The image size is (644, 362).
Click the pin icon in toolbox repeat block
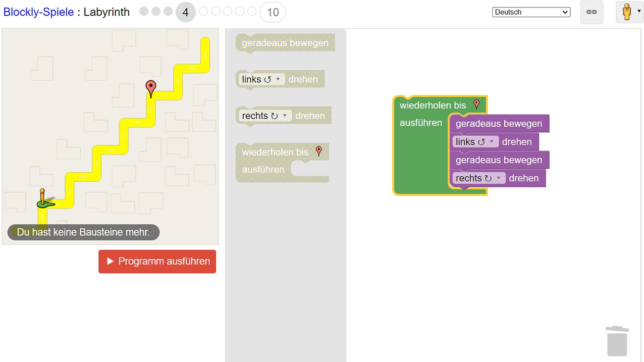[319, 152]
